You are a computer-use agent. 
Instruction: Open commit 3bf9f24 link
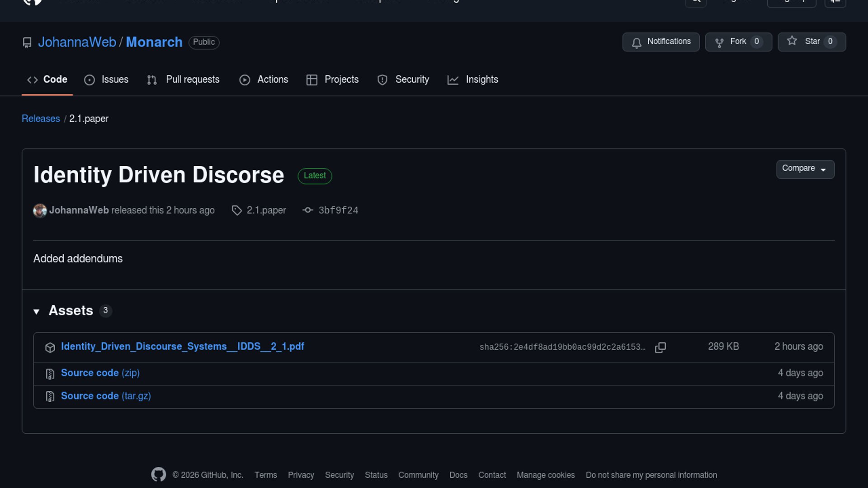click(x=338, y=211)
